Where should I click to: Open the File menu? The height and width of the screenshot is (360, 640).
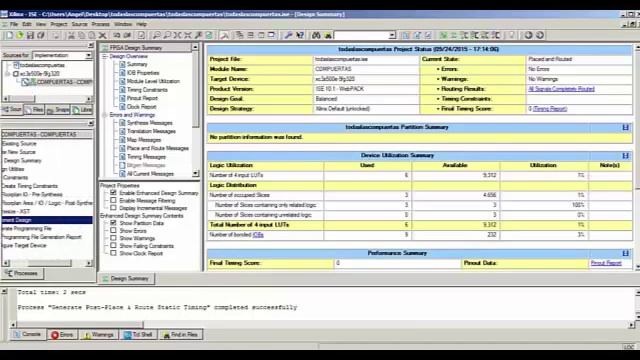[x=14, y=24]
